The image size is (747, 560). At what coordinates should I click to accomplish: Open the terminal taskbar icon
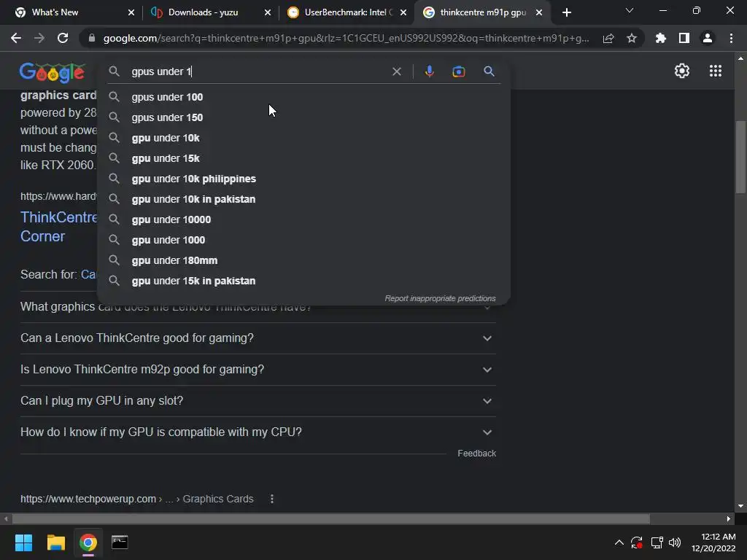[120, 542]
